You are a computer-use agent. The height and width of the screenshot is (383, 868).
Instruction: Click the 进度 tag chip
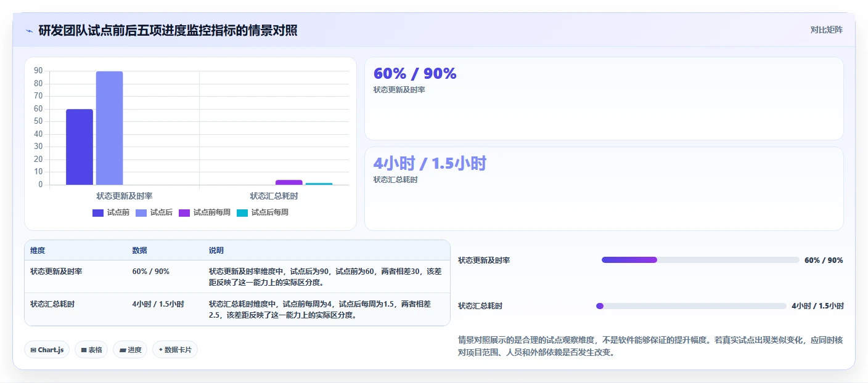130,350
